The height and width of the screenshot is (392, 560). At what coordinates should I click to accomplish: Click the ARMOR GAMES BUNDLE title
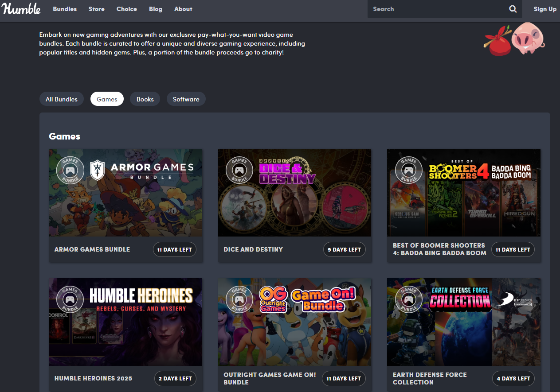pyautogui.click(x=92, y=249)
